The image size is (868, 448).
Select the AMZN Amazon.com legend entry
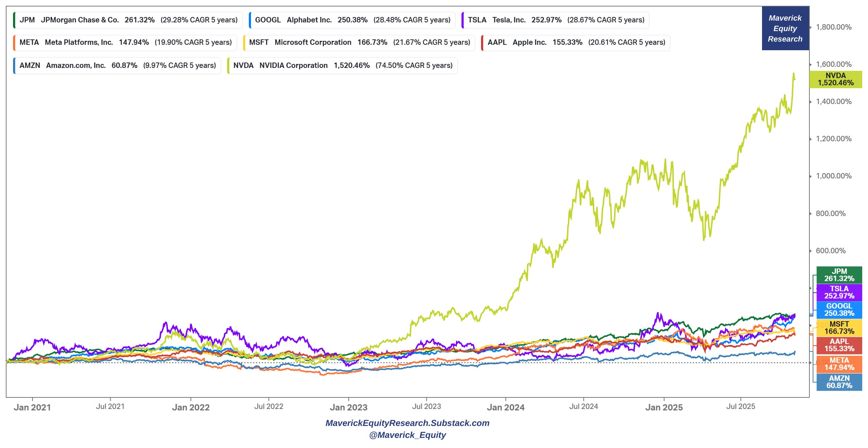[117, 66]
